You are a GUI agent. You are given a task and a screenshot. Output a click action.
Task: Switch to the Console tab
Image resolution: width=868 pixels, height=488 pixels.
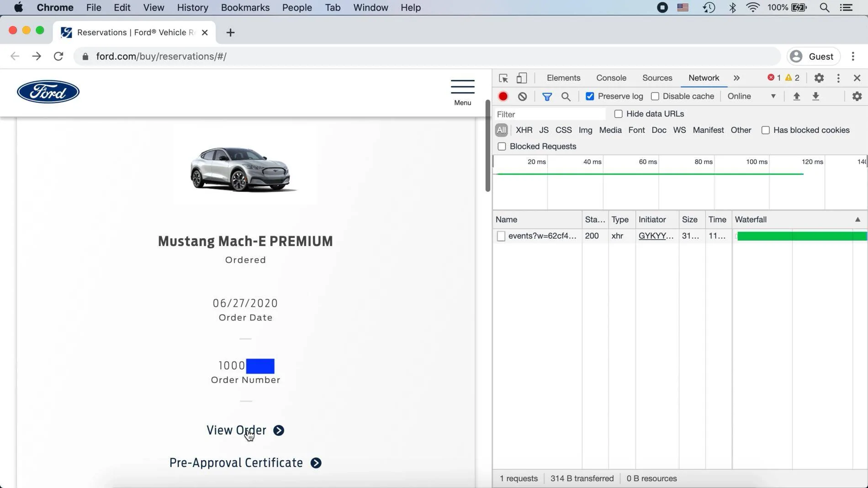click(x=611, y=78)
